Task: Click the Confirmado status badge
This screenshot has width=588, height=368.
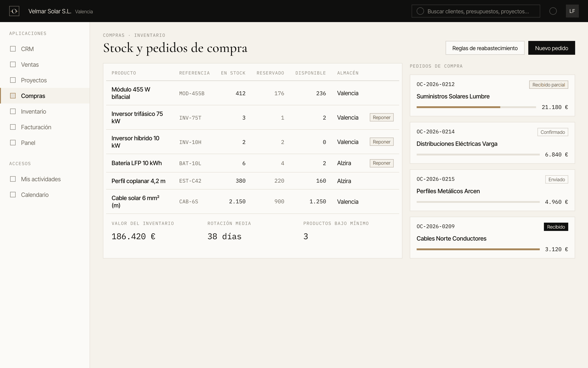Action: point(553,132)
